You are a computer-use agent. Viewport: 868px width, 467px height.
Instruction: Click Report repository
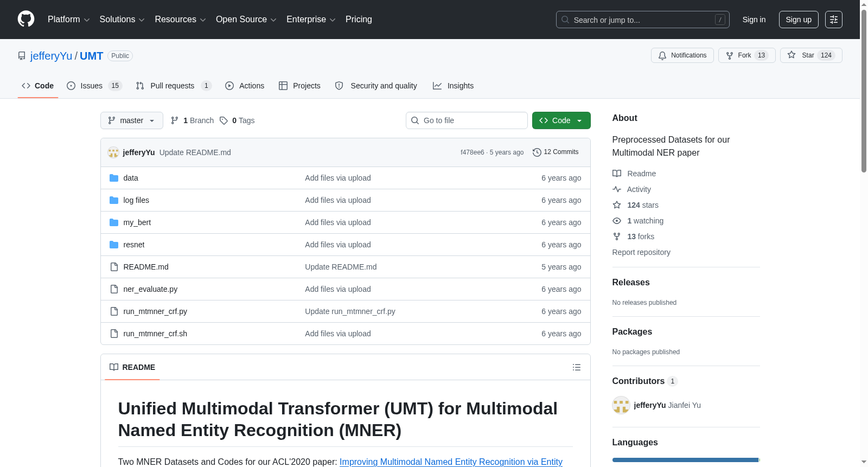tap(641, 252)
